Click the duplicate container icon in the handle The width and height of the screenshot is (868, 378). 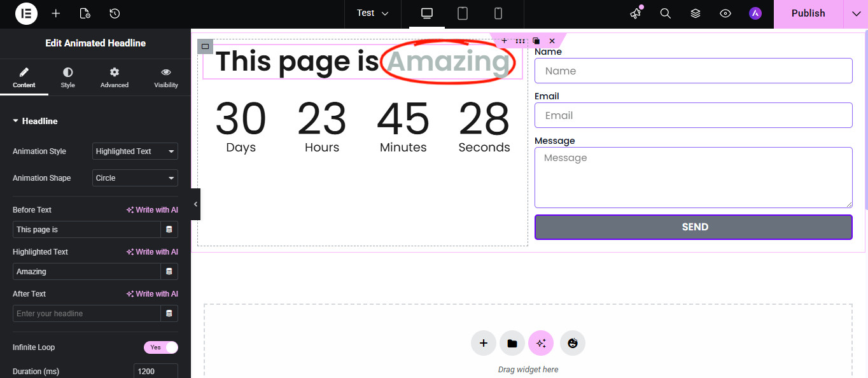click(536, 41)
